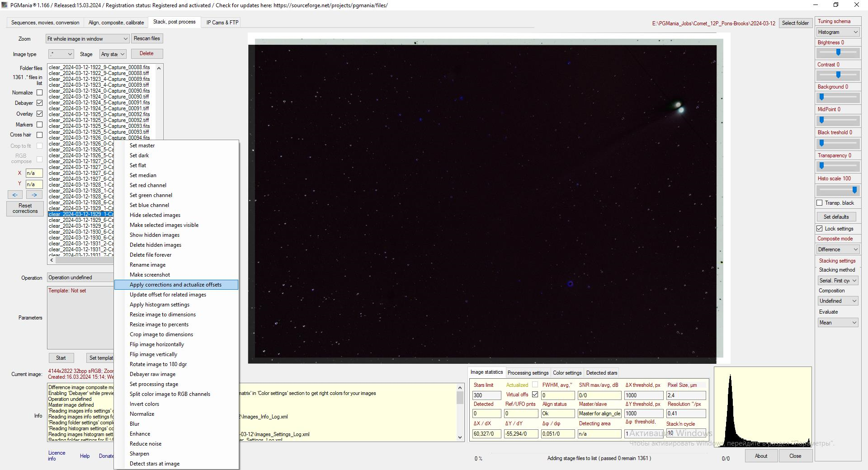Image resolution: width=868 pixels, height=470 pixels.
Task: Uncheck Lock settings checkbox
Action: tap(820, 229)
